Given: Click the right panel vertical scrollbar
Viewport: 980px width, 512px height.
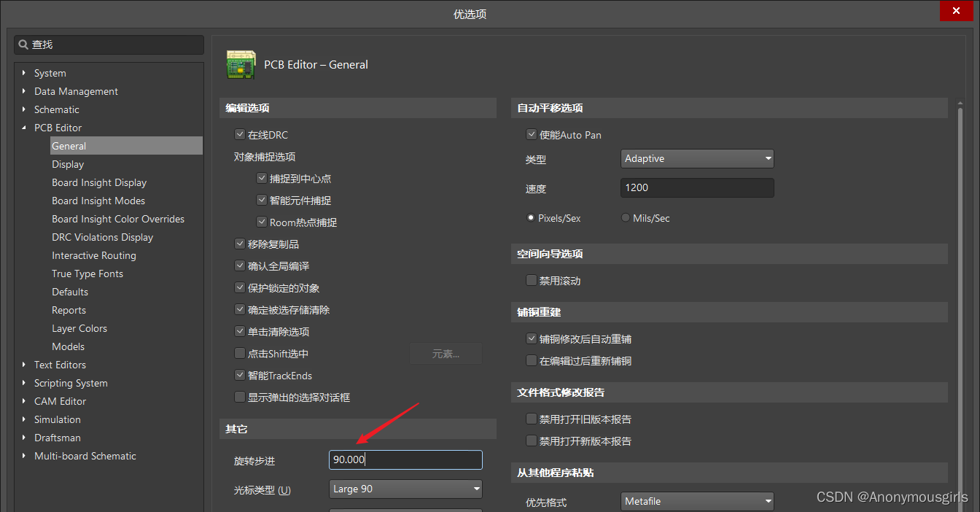Looking at the screenshot, I should (x=960, y=292).
